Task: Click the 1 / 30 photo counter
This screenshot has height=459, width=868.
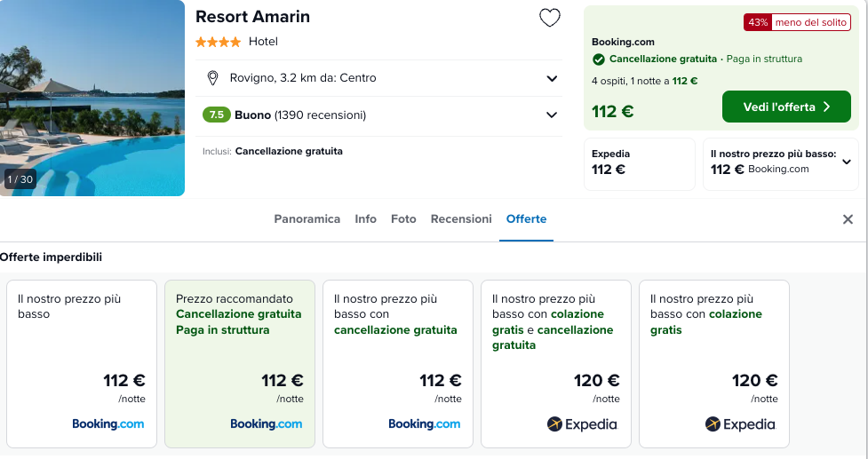Action: tap(20, 179)
